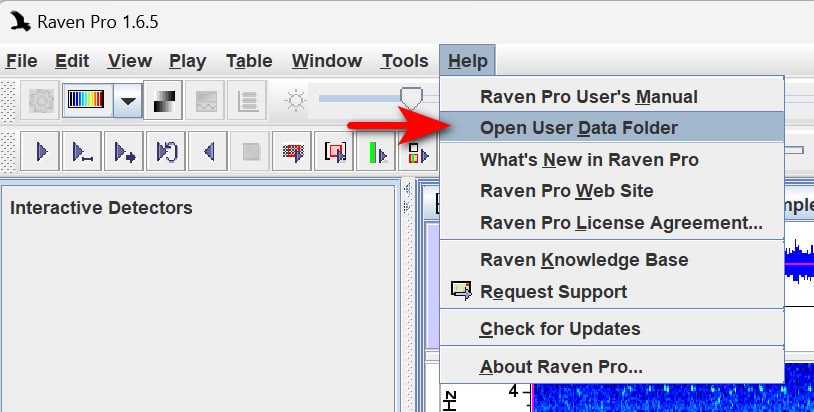Click the Stop playback button
The width and height of the screenshot is (814, 412).
pyautogui.click(x=250, y=152)
